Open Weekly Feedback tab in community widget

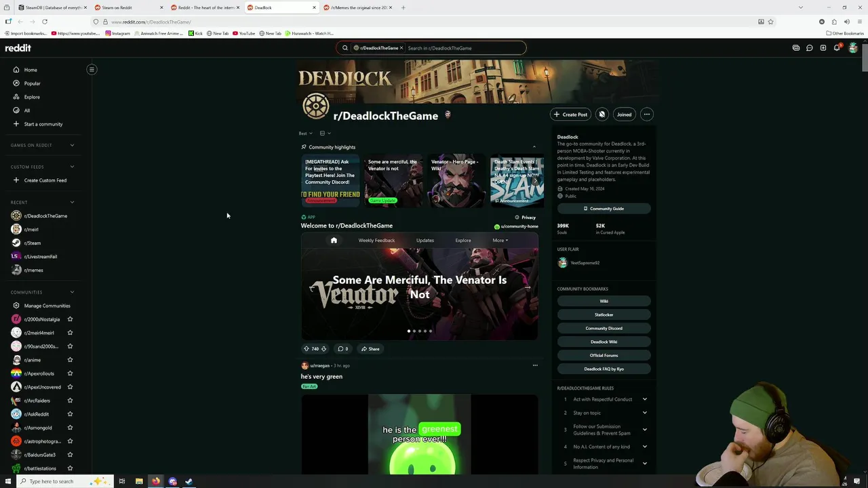(376, 241)
